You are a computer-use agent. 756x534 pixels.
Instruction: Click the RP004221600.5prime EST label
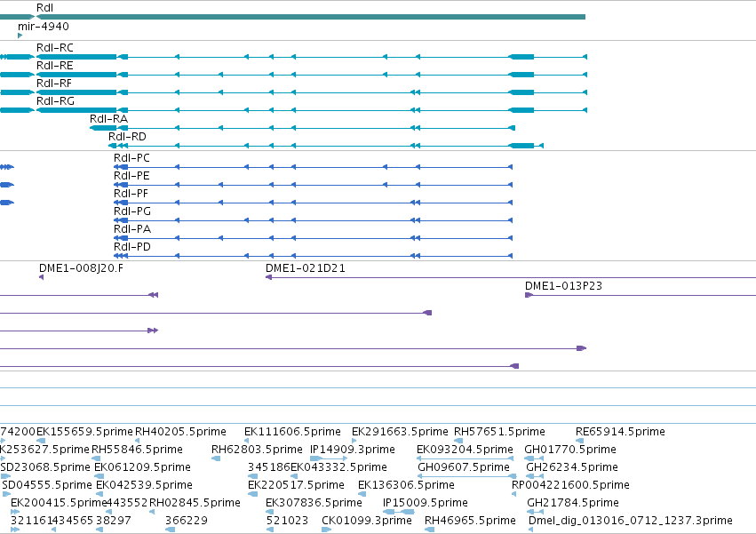click(570, 485)
